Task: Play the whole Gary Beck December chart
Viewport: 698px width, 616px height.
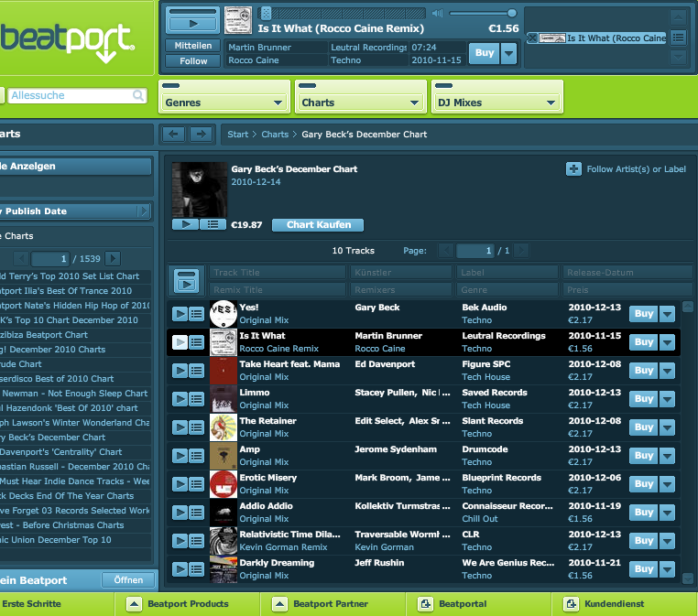Action: point(184,224)
